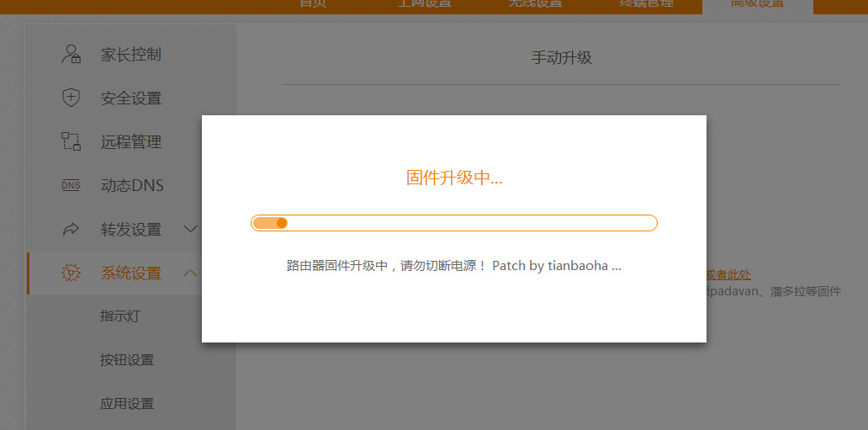868x430 pixels.
Task: Click the Dynamic DNS icon
Action: [71, 185]
